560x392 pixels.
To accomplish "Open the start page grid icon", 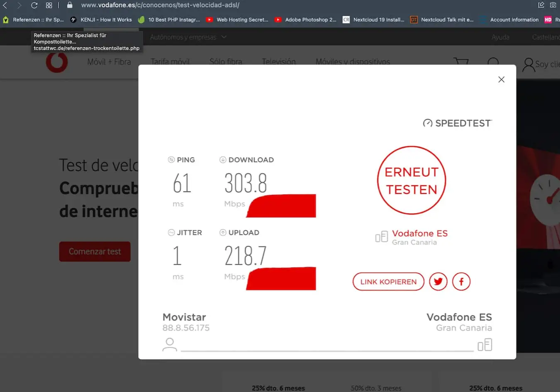I will pos(49,5).
